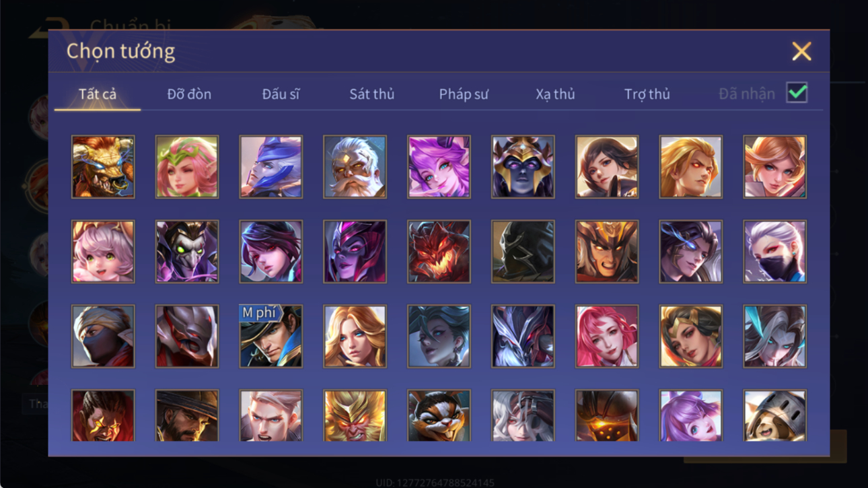Image resolution: width=868 pixels, height=488 pixels.
Task: Open the Sát thủ tab
Action: (x=371, y=94)
